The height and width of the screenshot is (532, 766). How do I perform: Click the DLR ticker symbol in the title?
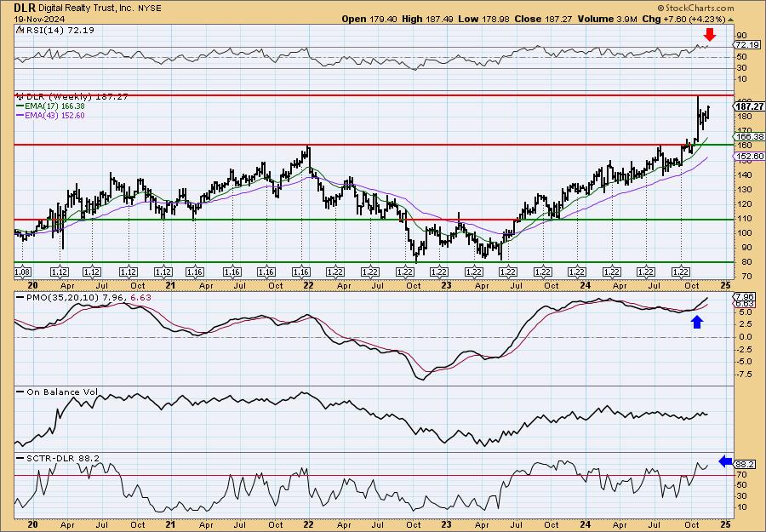(x=25, y=8)
